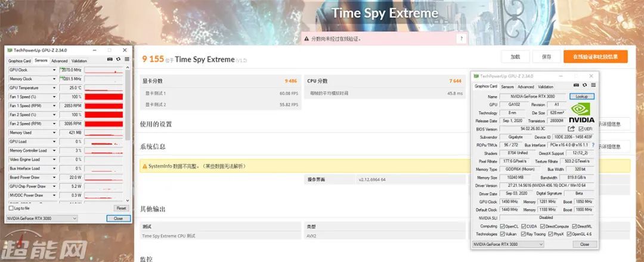
Task: Open the GPU Load sensor dropdown
Action: (54, 142)
